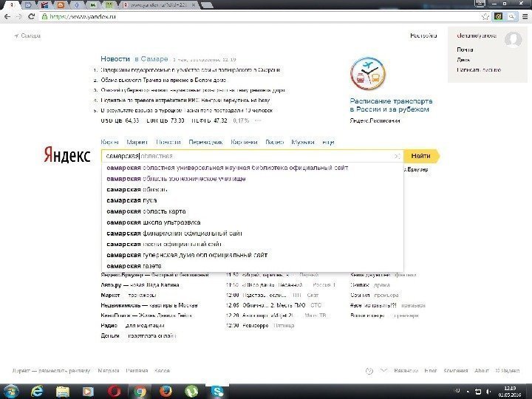532x399 pixels.
Task: Open the Музыка tab above the search
Action: pyautogui.click(x=303, y=142)
